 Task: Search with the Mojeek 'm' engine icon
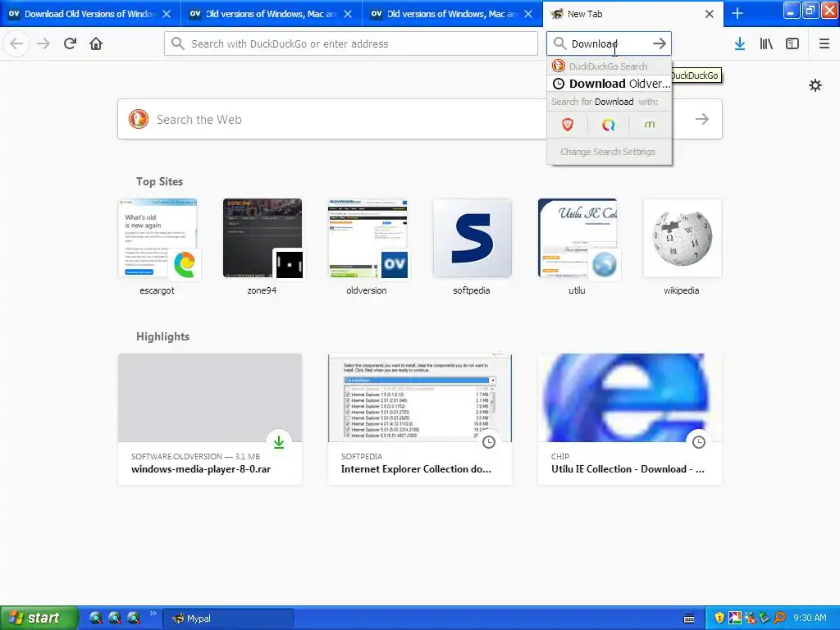tap(650, 125)
